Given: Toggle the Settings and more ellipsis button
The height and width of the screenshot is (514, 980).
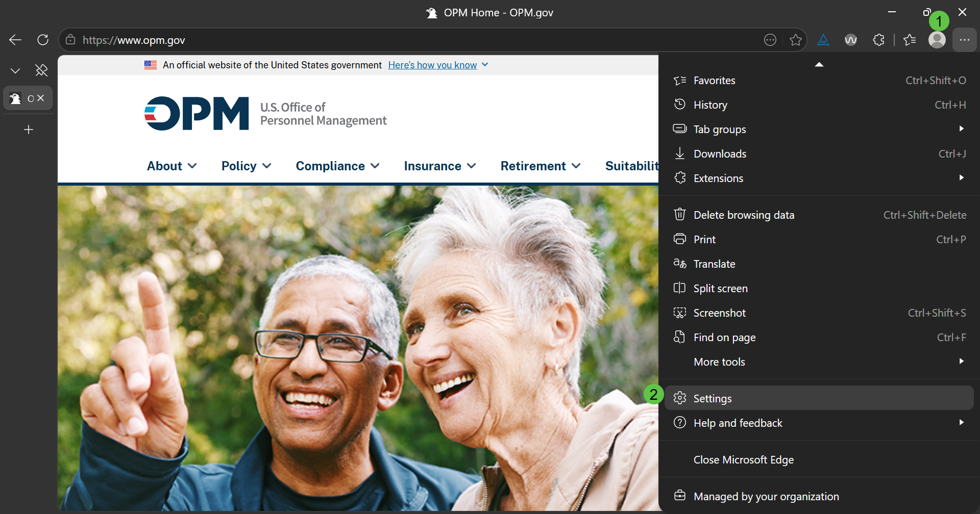Looking at the screenshot, I should click(x=965, y=40).
